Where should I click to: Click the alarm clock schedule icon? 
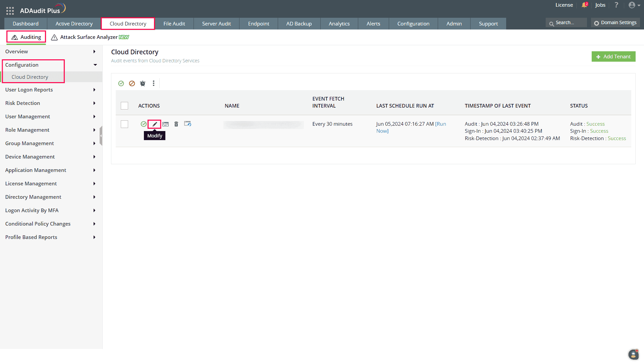143,83
